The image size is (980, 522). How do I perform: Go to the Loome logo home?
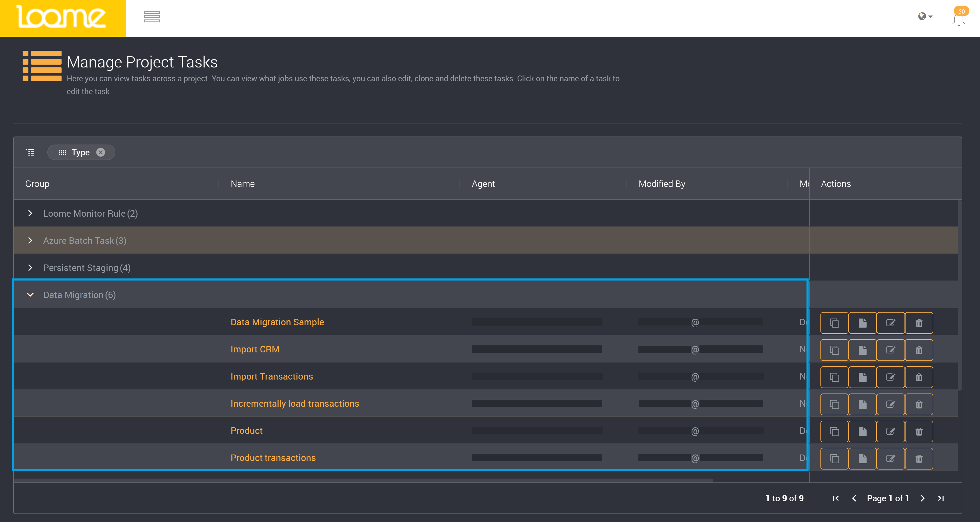coord(63,18)
